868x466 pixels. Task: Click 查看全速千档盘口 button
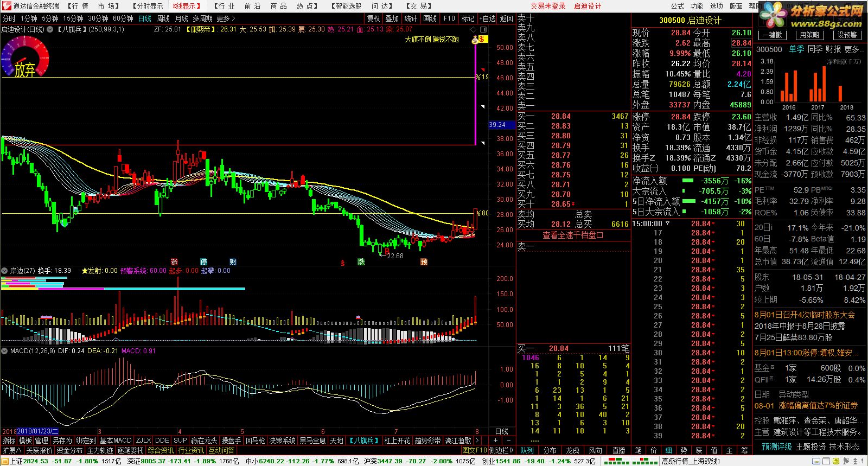click(x=573, y=235)
